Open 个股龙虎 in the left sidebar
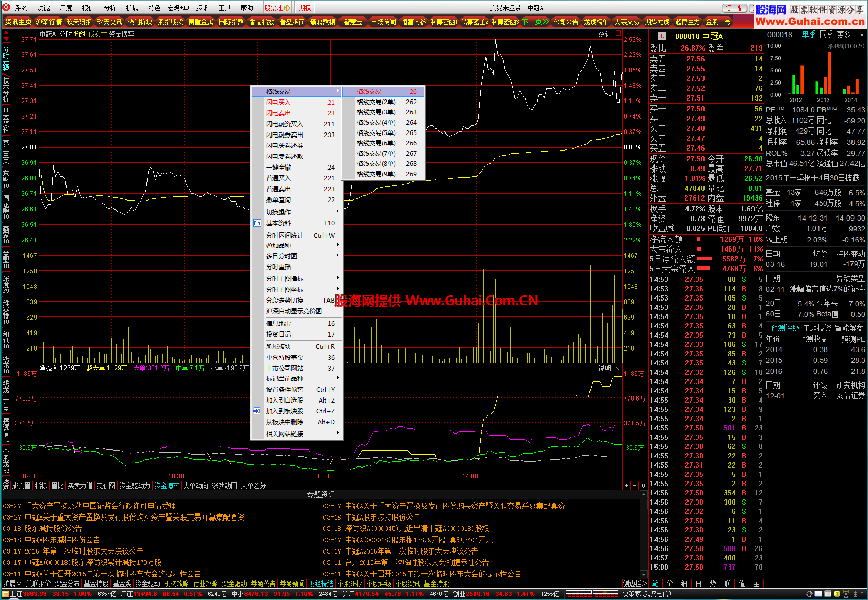 point(6,461)
